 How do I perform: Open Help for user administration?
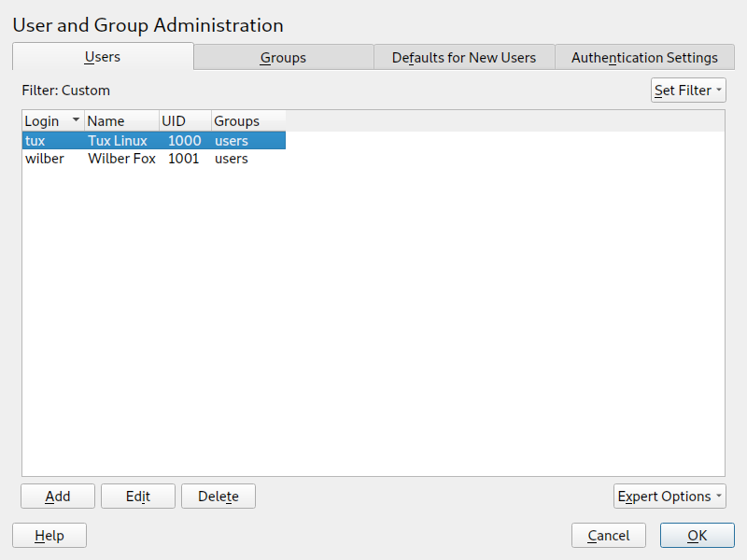[x=49, y=536]
